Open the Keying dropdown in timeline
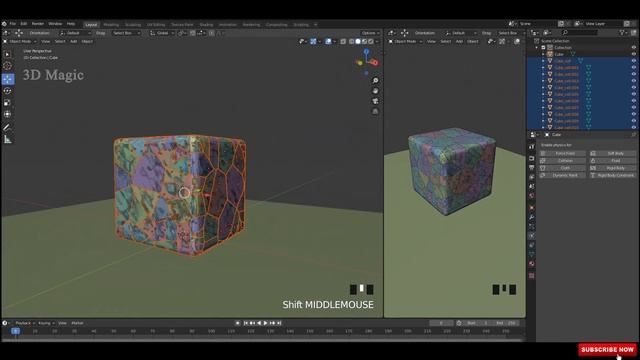The width and height of the screenshot is (640, 360). coord(46,323)
